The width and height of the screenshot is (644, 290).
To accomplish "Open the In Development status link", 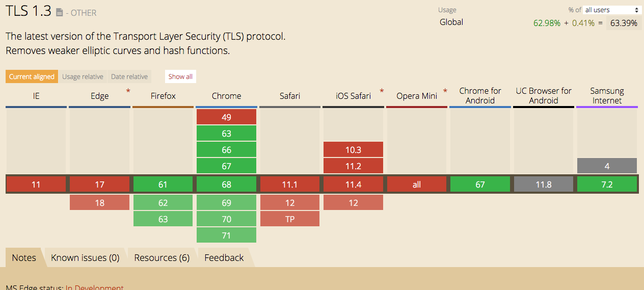I will pos(94,287).
